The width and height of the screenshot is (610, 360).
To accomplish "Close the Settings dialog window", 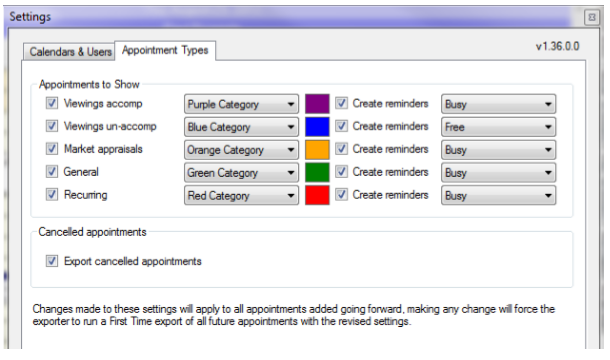I will [x=592, y=18].
